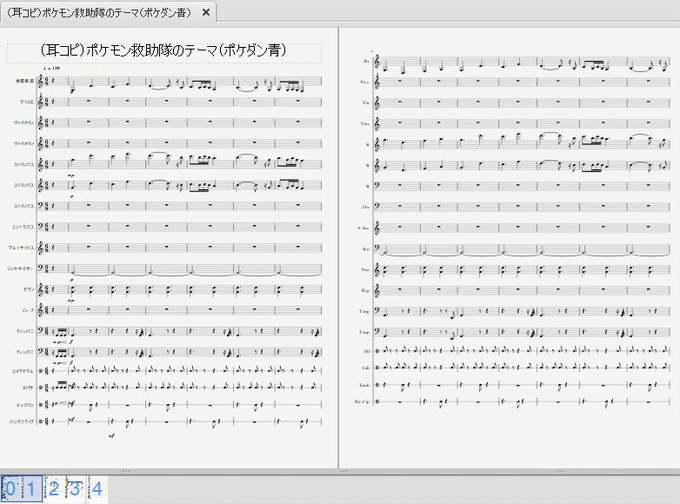Select the Picc. label on page two
Screen dimensions: 680x504
(365, 82)
